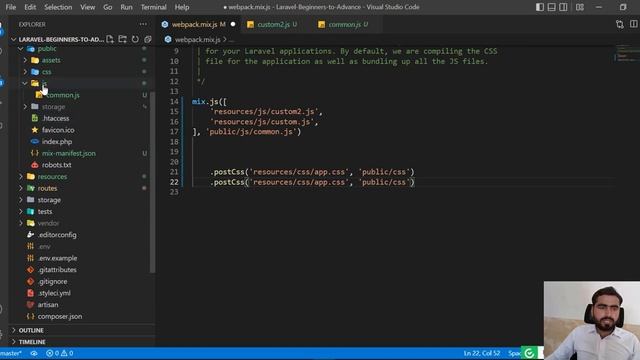Open the Edit menu

[30, 7]
